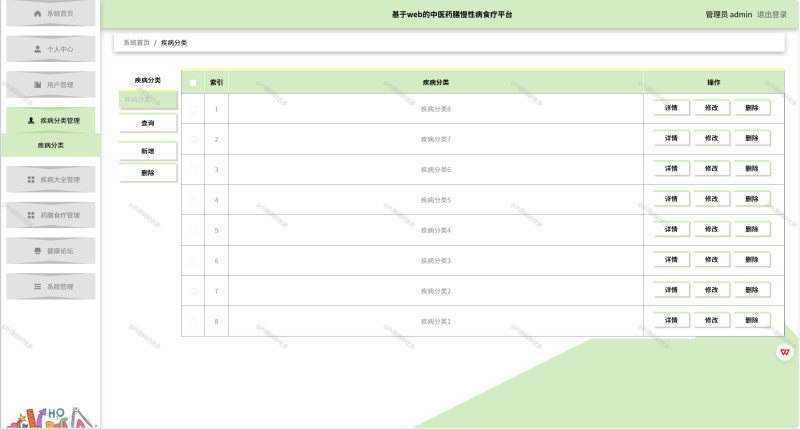Check the checkbox for row 疾病分类8
The width and height of the screenshot is (800, 429).
tap(193, 109)
